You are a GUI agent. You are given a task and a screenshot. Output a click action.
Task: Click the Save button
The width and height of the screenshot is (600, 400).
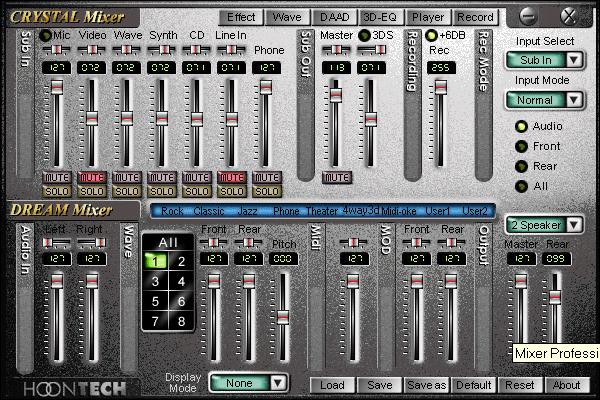coord(380,385)
